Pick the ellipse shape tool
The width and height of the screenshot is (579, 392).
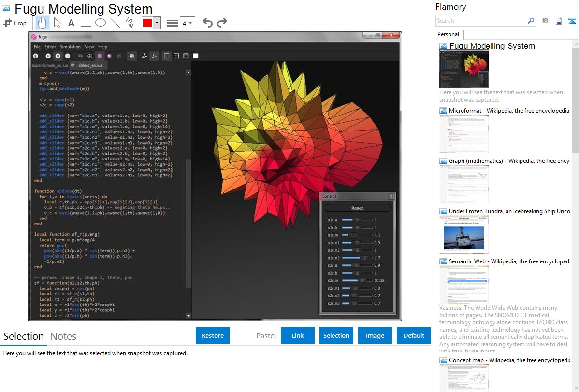click(101, 23)
